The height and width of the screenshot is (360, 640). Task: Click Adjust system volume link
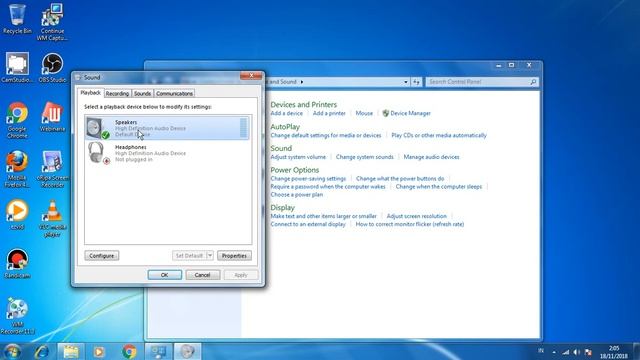tap(298, 157)
